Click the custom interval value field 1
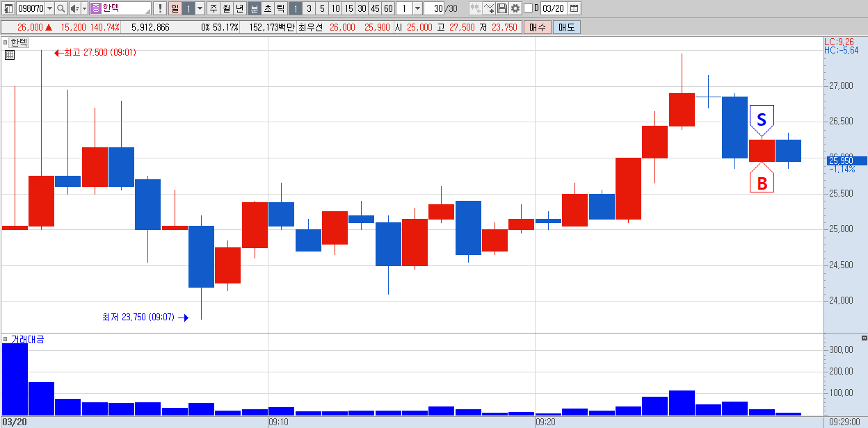This screenshot has height=428, width=868. point(404,8)
